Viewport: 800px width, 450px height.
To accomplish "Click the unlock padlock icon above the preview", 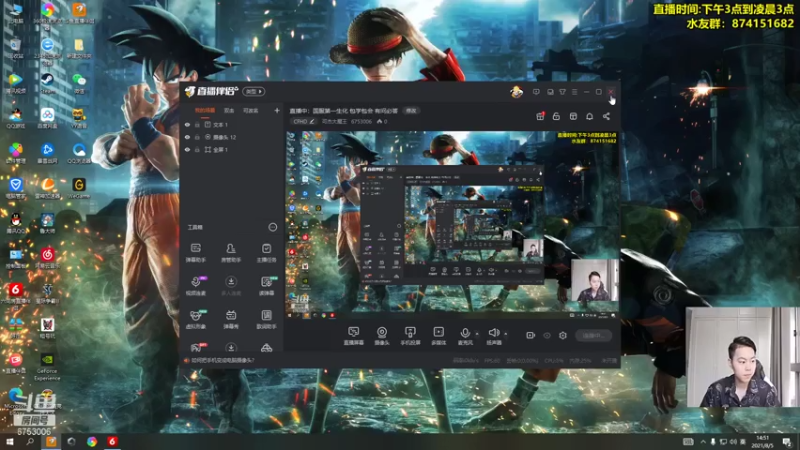I will [556, 116].
